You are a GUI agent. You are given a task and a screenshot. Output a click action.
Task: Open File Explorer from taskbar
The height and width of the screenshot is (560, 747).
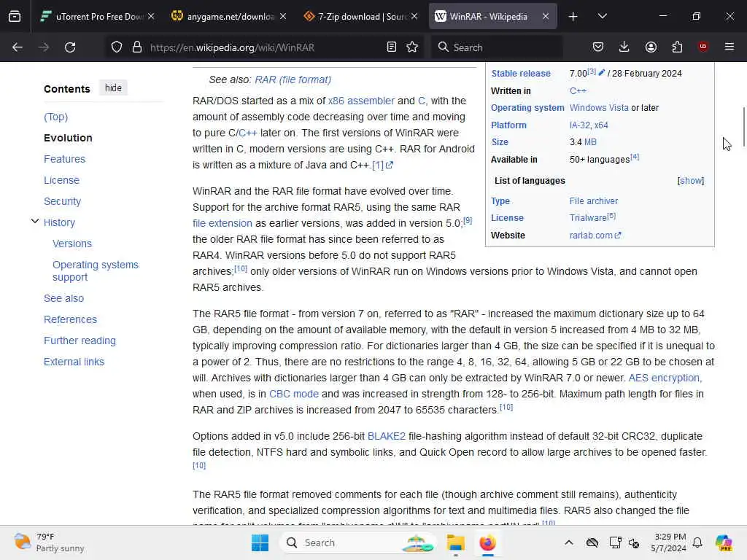(x=455, y=542)
